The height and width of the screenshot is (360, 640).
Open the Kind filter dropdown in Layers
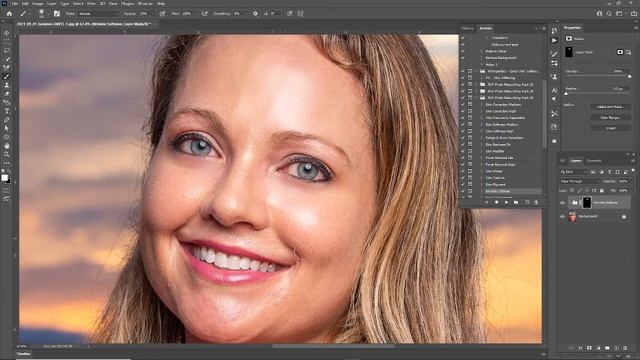point(573,172)
